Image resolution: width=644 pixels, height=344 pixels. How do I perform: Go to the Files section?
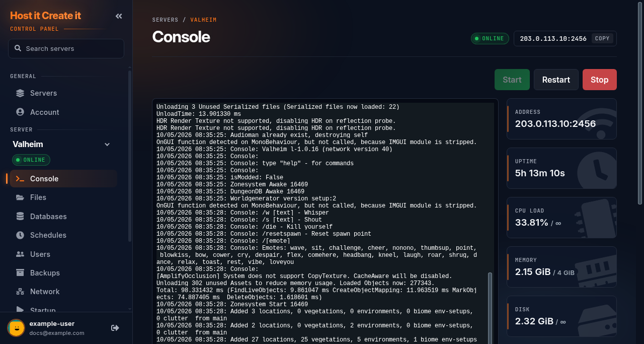pyautogui.click(x=63, y=197)
